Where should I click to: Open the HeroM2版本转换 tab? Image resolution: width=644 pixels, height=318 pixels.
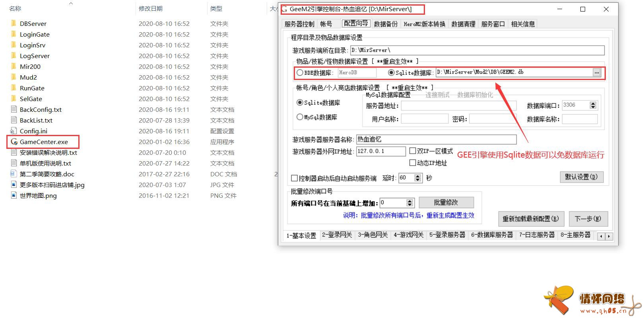pos(425,24)
